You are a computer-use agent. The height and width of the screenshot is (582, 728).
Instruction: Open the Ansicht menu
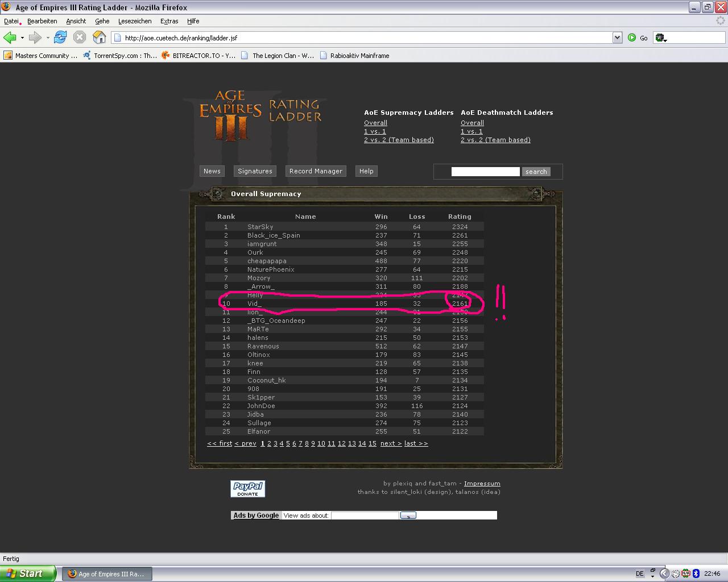[76, 21]
